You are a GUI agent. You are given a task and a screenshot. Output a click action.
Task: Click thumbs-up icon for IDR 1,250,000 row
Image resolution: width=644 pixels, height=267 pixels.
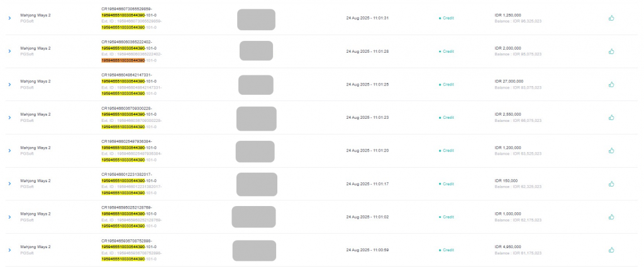coord(611,18)
